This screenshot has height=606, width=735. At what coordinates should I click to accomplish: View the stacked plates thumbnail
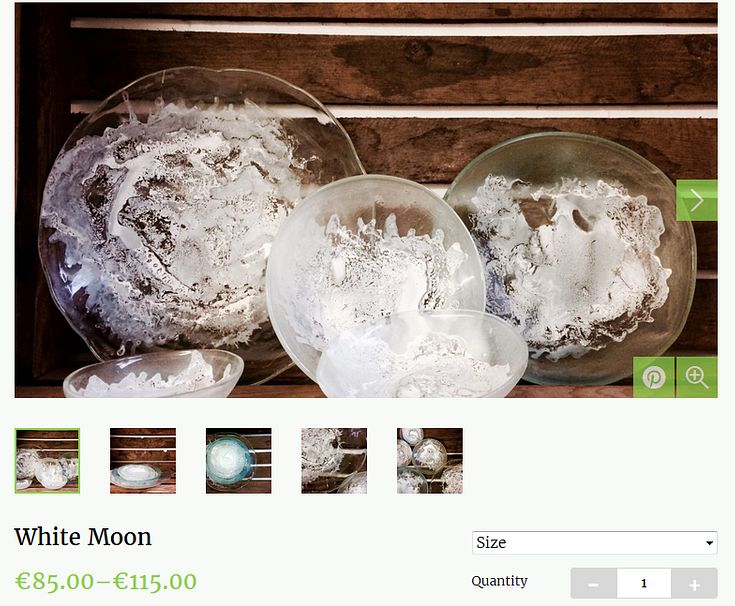(x=143, y=461)
